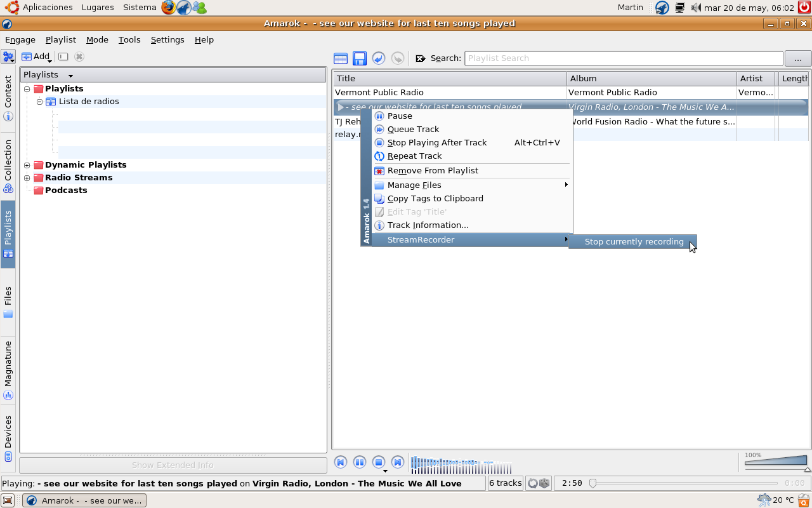
Task: Click the pause playback button
Action: click(x=360, y=462)
